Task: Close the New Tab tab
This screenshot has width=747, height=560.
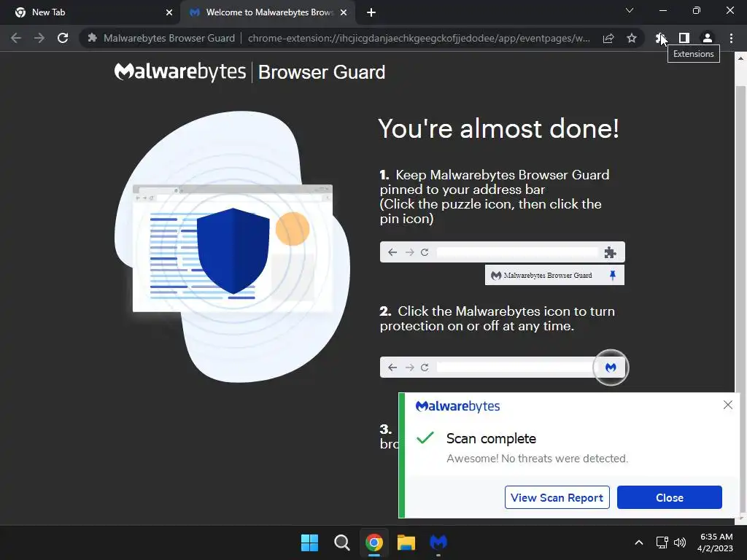Action: [x=169, y=12]
